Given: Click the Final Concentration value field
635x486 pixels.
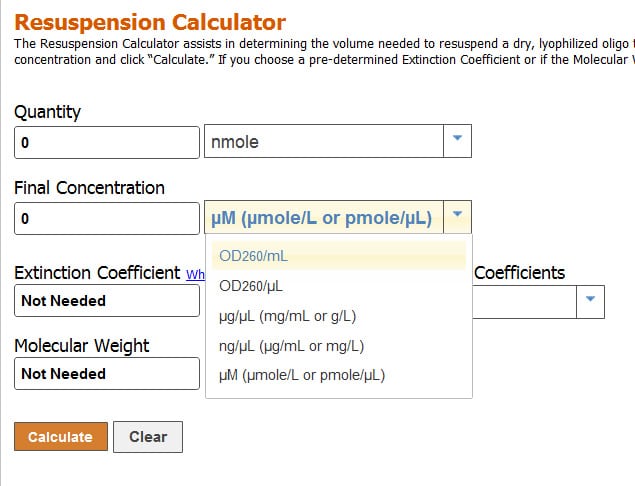Looking at the screenshot, I should tap(107, 218).
